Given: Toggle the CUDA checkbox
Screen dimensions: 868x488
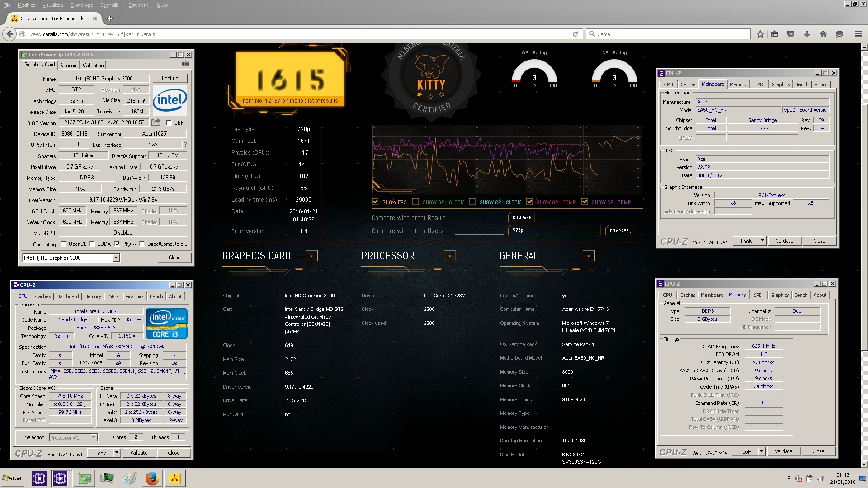Looking at the screenshot, I should pyautogui.click(x=92, y=244).
